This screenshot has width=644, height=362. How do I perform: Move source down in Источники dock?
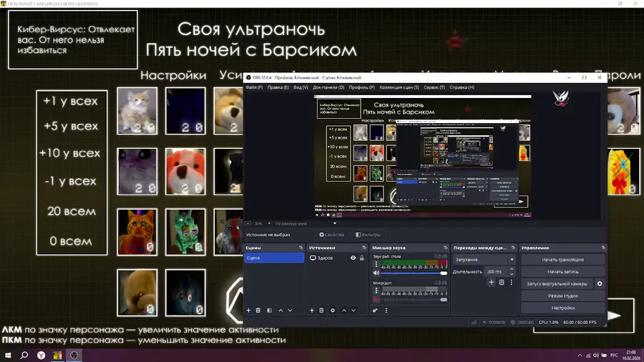tap(353, 310)
